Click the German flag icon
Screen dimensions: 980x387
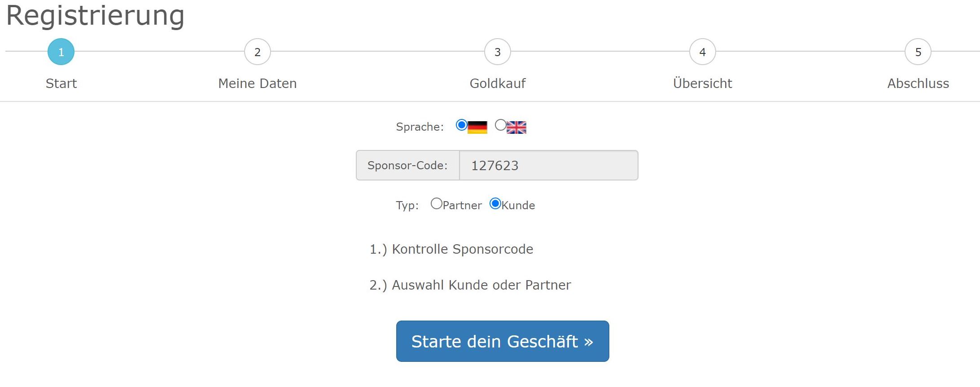pyautogui.click(x=477, y=128)
